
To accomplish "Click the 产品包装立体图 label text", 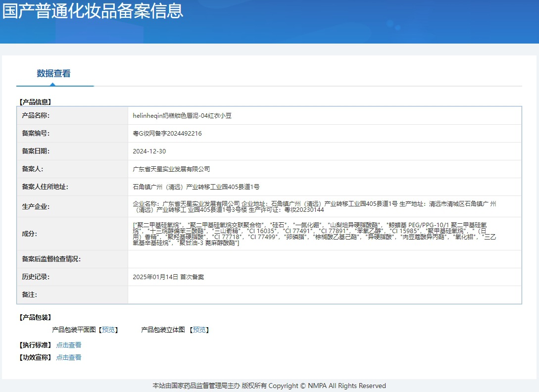I will point(163,330).
